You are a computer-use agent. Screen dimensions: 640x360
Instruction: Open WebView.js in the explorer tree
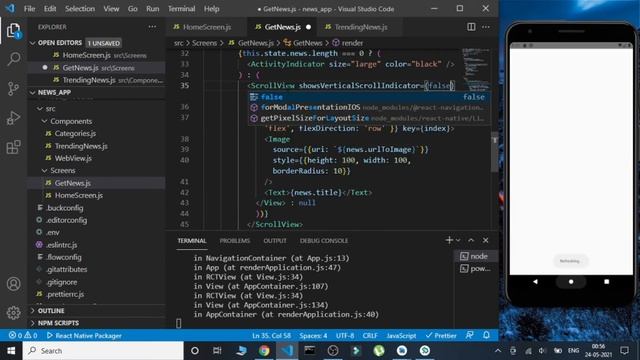click(x=73, y=158)
